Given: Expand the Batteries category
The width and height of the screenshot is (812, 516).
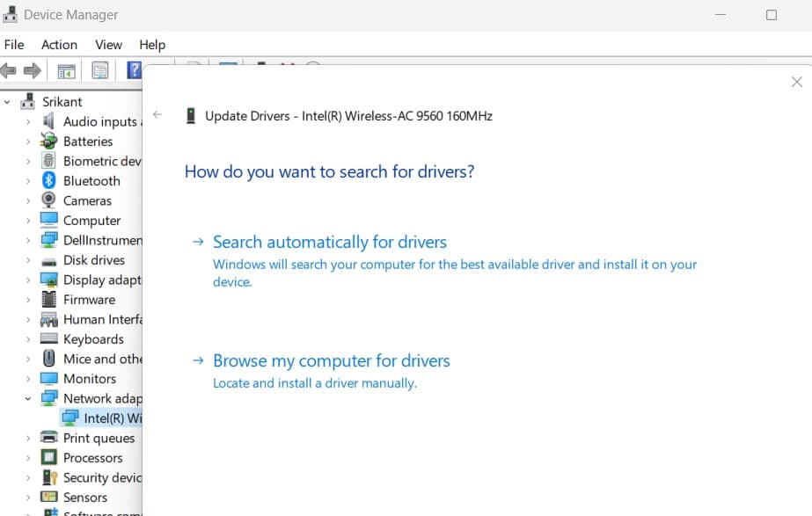Looking at the screenshot, I should [x=28, y=142].
